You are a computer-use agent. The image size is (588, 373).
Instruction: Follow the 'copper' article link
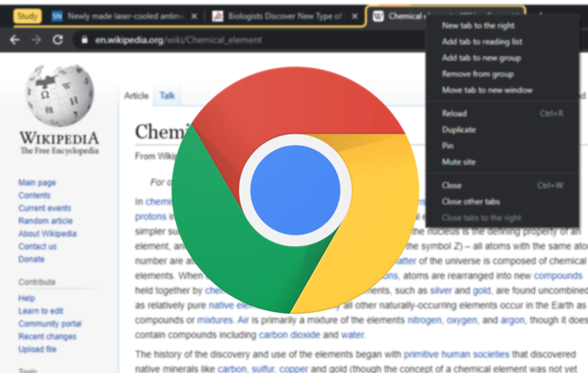pyautogui.click(x=294, y=369)
